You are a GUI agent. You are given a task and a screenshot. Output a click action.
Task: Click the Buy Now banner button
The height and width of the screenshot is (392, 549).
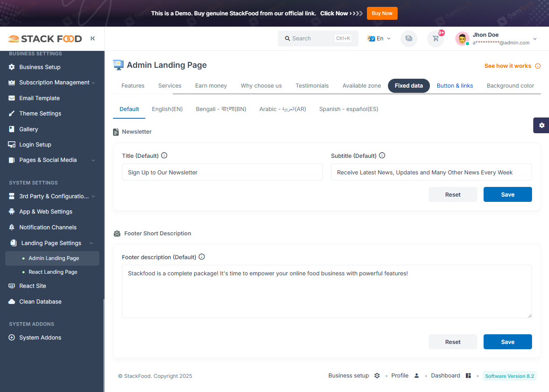(382, 13)
